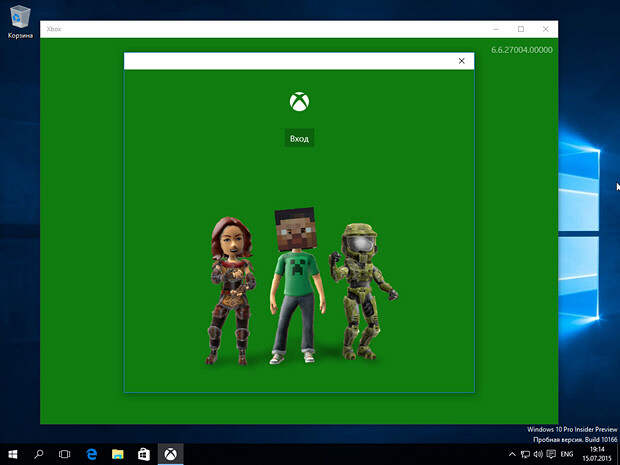Click the Xbox logo in the sign-in dialog
The image size is (620, 465).
point(299,102)
